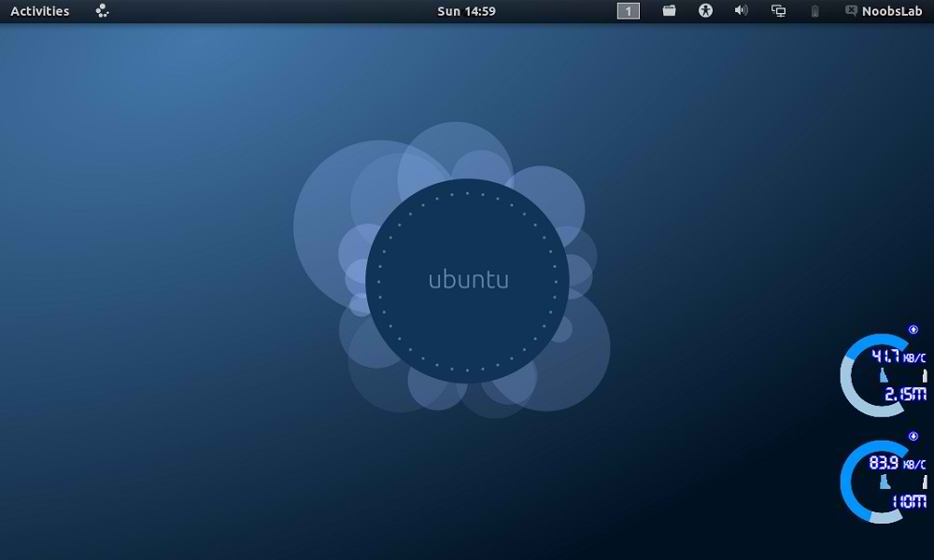The width and height of the screenshot is (934, 560).
Task: Open the volume speaker icon
Action: click(x=741, y=10)
